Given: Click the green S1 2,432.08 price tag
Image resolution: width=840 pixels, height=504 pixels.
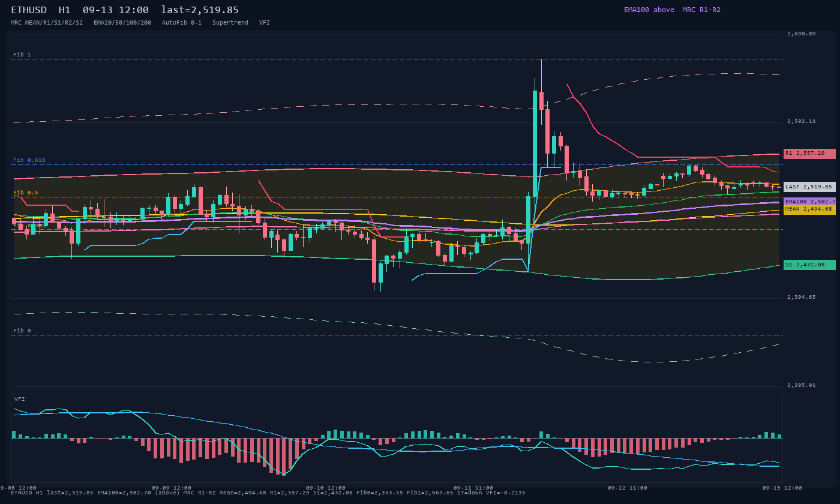Looking at the screenshot, I should pyautogui.click(x=809, y=265).
